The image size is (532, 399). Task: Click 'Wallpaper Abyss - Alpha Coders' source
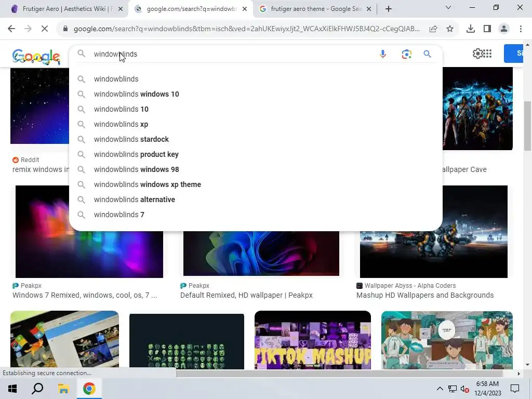click(406, 286)
